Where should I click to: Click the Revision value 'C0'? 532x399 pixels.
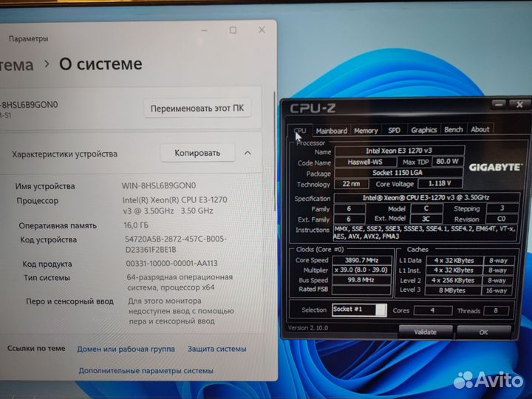coord(502,219)
